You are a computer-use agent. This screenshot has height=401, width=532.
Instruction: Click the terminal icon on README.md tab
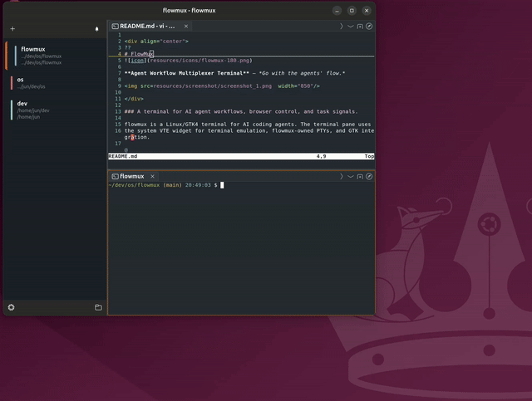pos(115,26)
